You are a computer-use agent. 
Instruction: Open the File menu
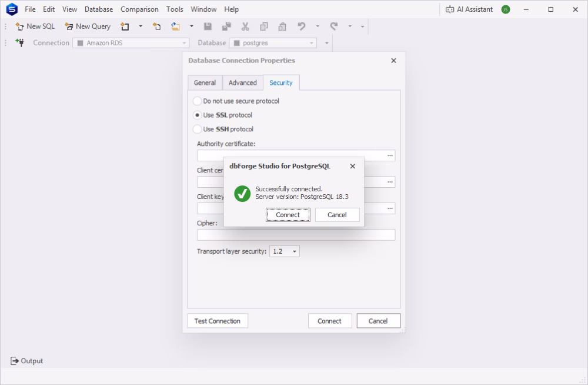point(30,9)
